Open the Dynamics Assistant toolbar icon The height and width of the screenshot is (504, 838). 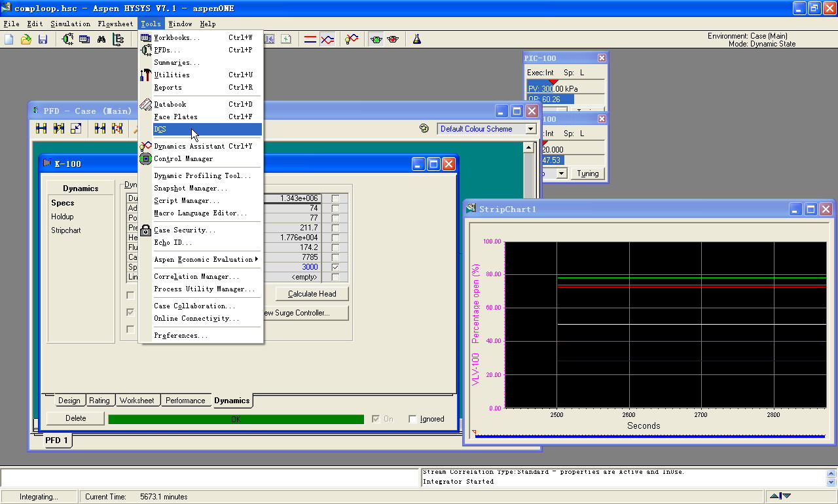[x=352, y=39]
